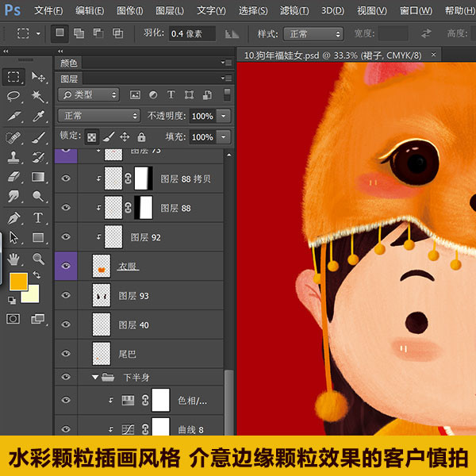Viewport: 476px width, 476px height.
Task: Select the Rectangle shape tool
Action: click(x=38, y=237)
